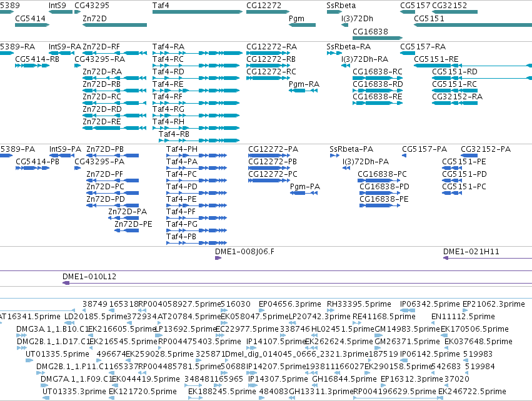Click protein label SsRbeta-PA
This screenshot has width=532, height=401.
(351, 149)
